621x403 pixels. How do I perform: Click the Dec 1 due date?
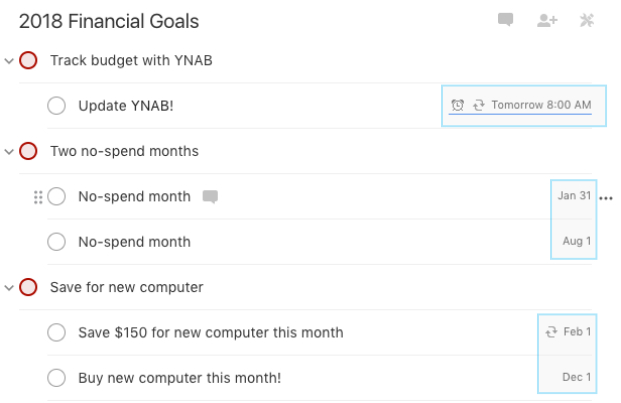pos(577,377)
